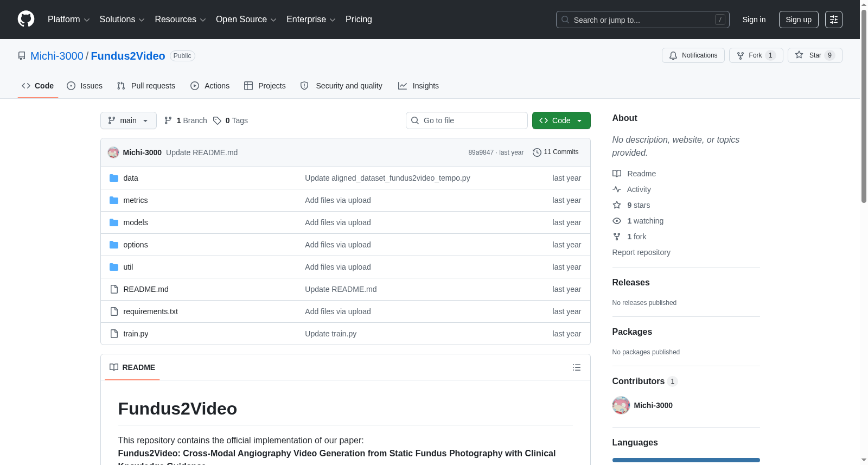Open the GitHub homepage logo
This screenshot has height=465, width=868.
tap(26, 20)
